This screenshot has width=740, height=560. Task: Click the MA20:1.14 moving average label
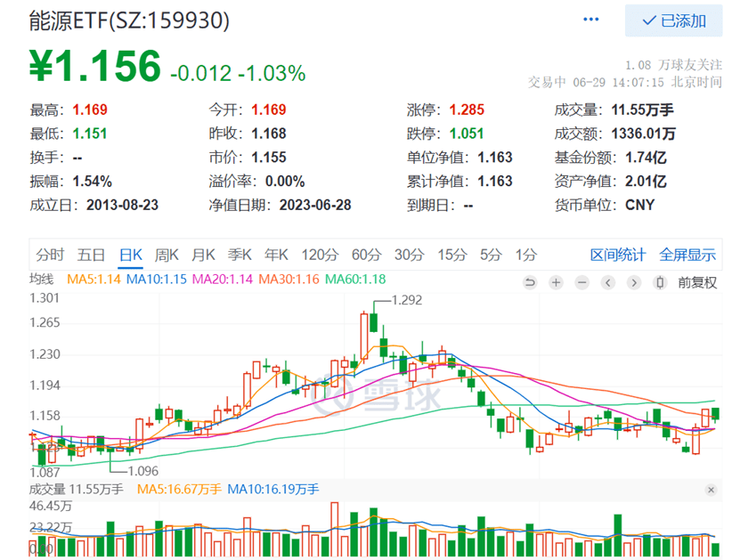tap(223, 280)
